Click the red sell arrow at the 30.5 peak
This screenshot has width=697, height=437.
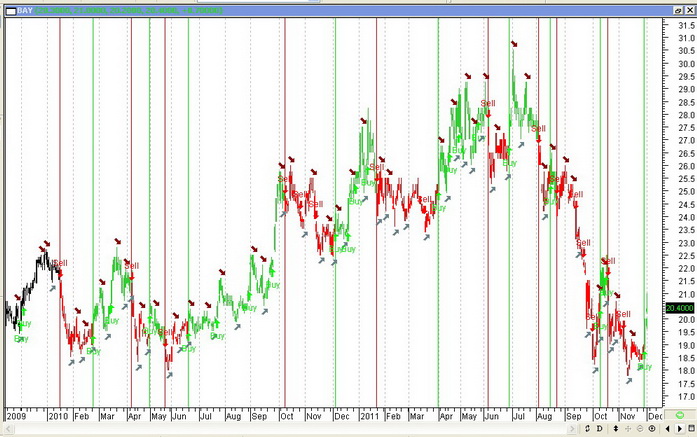click(x=514, y=44)
